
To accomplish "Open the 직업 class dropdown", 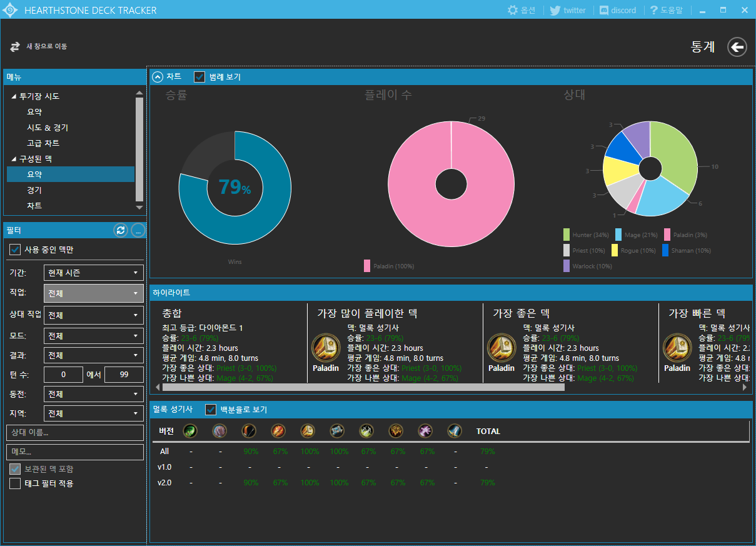I will [x=94, y=293].
